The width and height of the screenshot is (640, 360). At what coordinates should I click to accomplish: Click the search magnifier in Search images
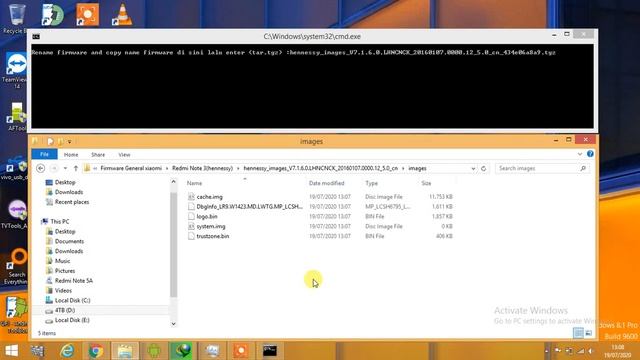click(x=583, y=168)
